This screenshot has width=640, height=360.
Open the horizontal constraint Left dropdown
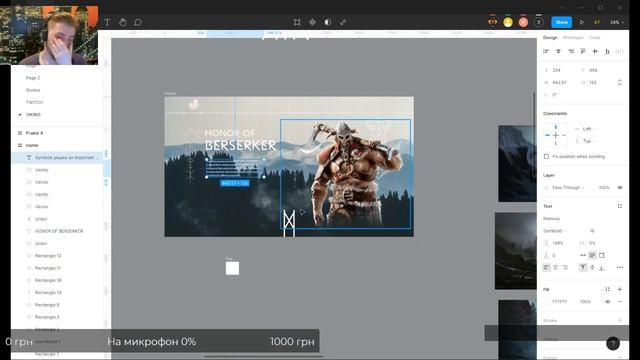(x=586, y=129)
